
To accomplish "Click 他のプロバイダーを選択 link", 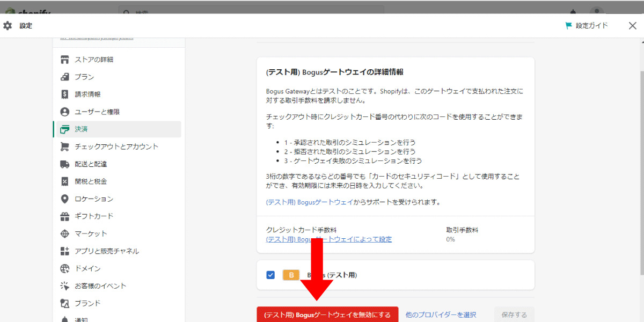I will [441, 314].
